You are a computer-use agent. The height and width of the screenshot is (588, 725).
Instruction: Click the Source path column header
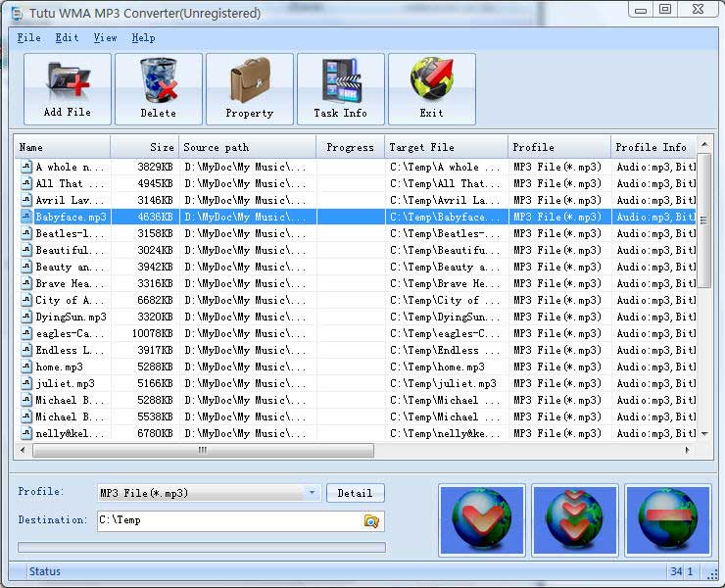tap(247, 147)
